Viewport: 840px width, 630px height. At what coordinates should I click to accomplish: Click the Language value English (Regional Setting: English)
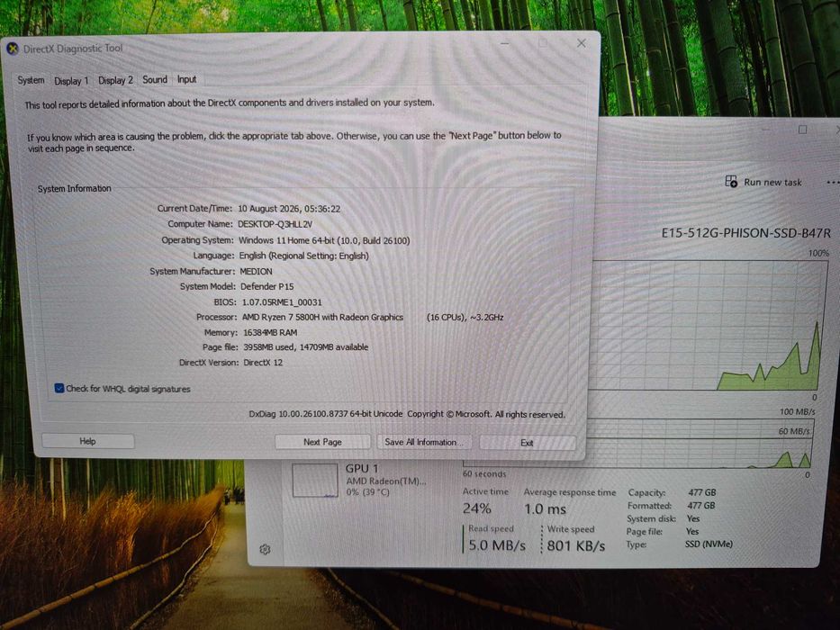tap(303, 256)
